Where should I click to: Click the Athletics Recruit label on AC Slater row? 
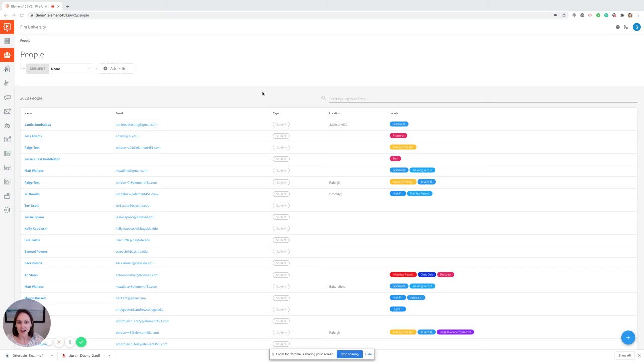(x=403, y=275)
